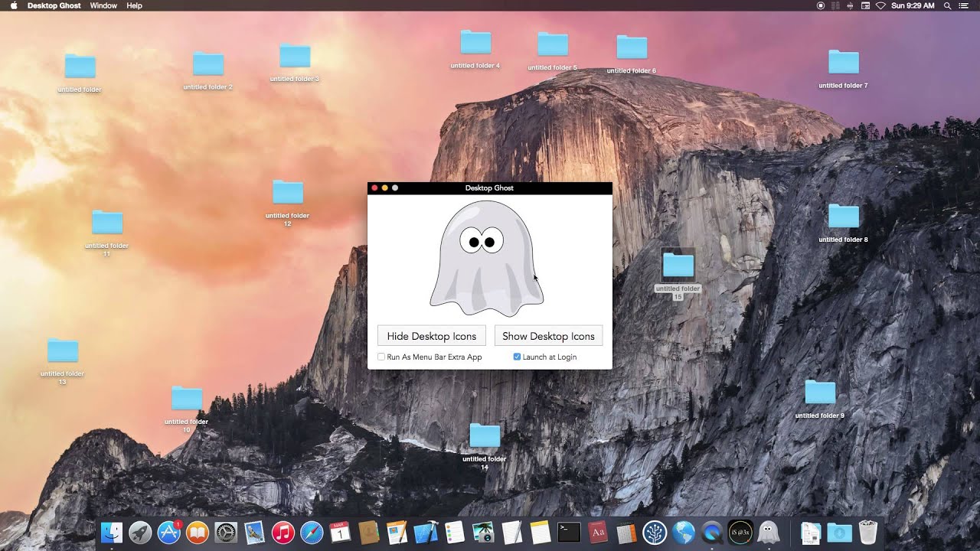Open Trash in the Dock
980x551 pixels.
pos(867,533)
